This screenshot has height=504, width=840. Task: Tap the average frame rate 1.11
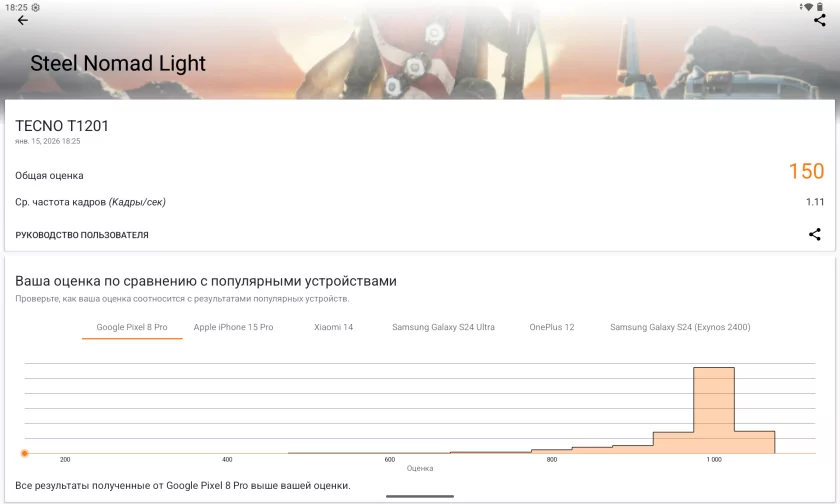(815, 202)
